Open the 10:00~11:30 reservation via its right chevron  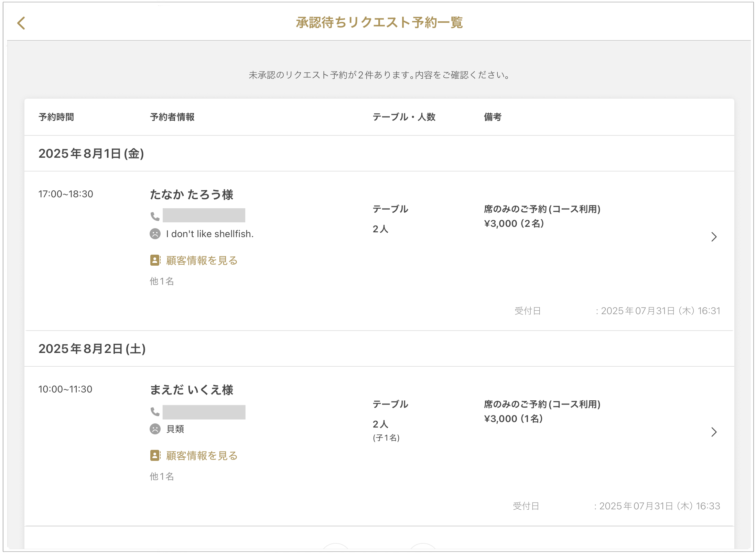pos(714,432)
